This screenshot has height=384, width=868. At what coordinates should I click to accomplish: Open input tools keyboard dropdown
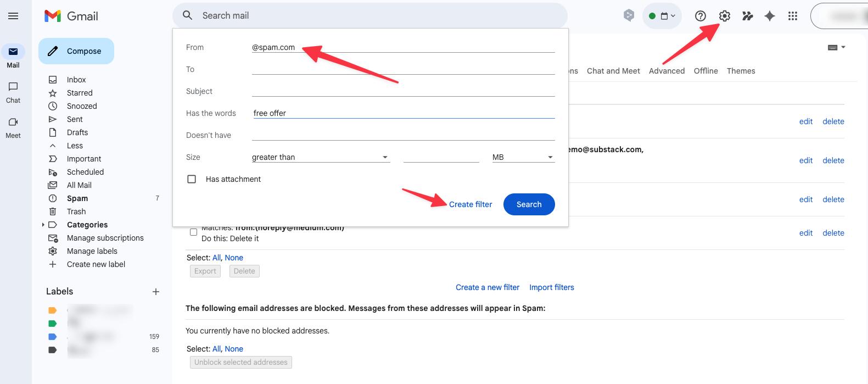837,47
